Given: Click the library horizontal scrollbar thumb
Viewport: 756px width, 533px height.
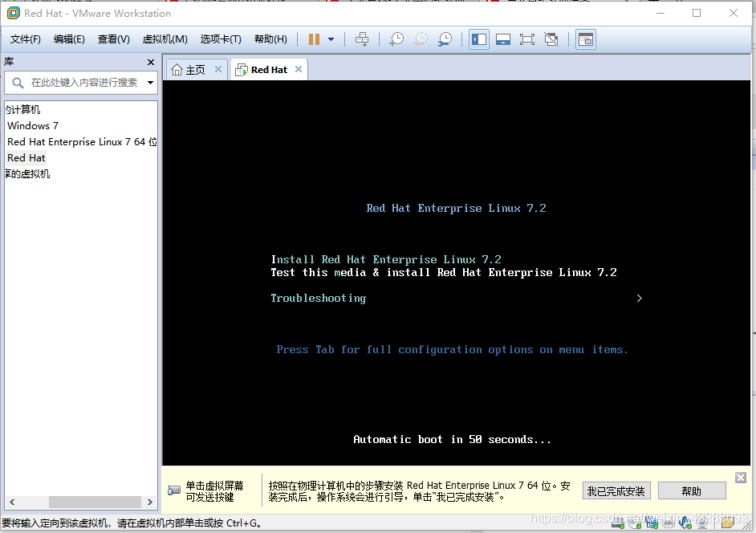Looking at the screenshot, I should coord(95,502).
